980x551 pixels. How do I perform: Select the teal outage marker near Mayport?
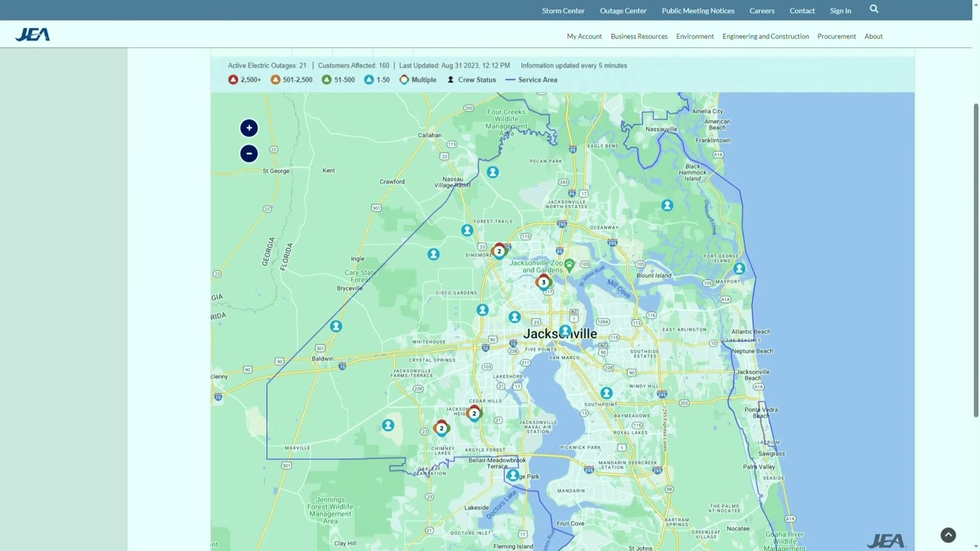tap(739, 269)
